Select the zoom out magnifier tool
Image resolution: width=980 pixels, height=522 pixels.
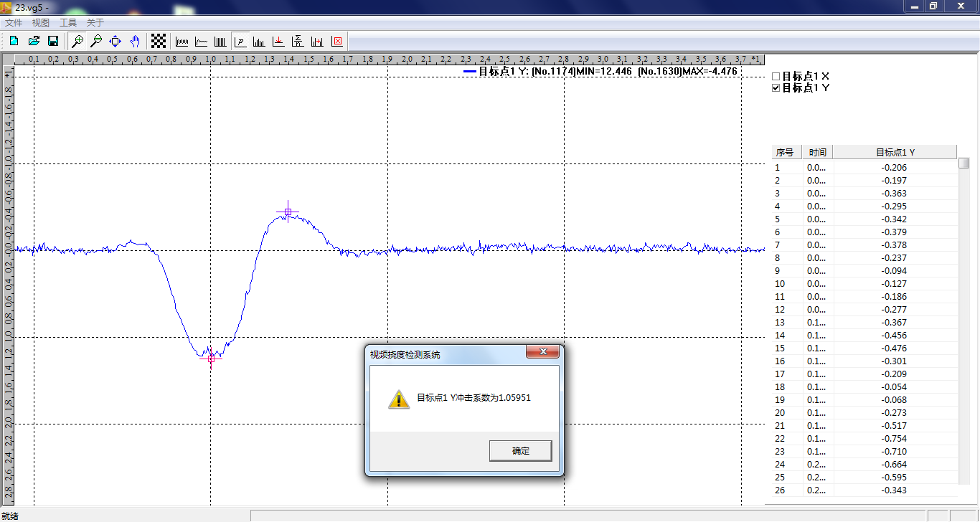(x=96, y=41)
